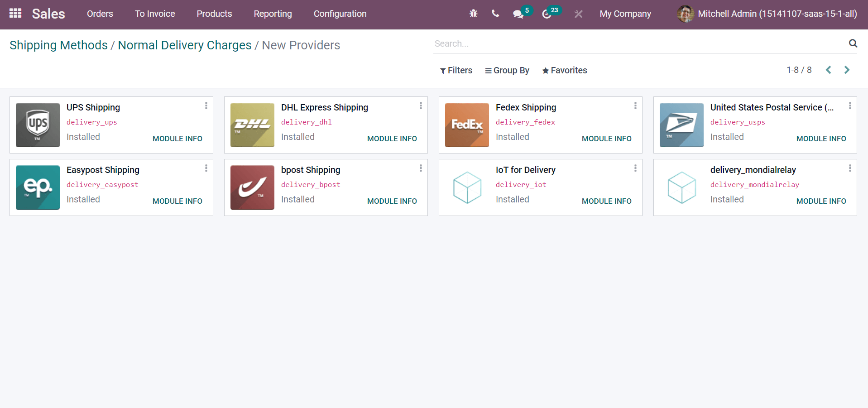Click the delivery_ups technical name

click(x=92, y=122)
